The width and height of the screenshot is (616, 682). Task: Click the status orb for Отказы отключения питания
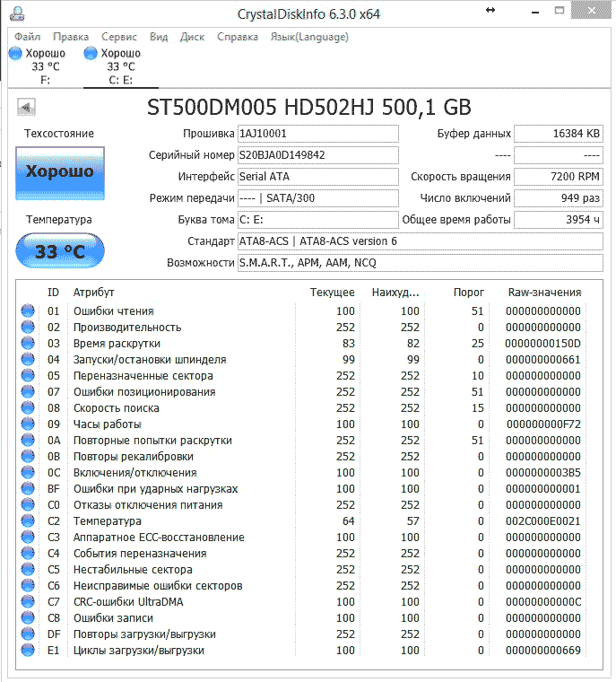tap(28, 504)
